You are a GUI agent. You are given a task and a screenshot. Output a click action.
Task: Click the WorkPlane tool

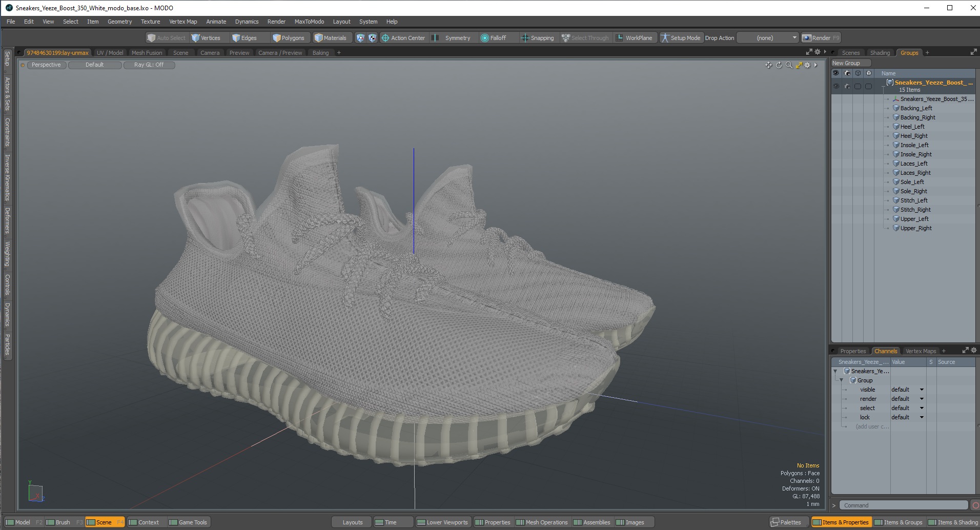[x=634, y=38]
